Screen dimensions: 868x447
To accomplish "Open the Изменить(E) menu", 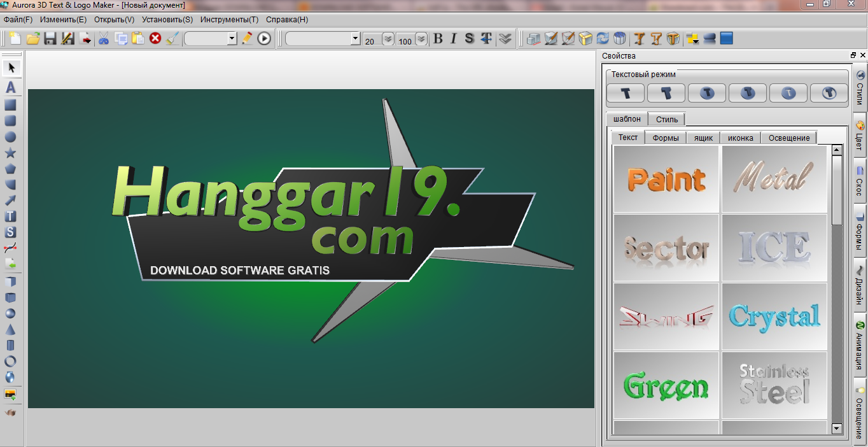I will 63,20.
